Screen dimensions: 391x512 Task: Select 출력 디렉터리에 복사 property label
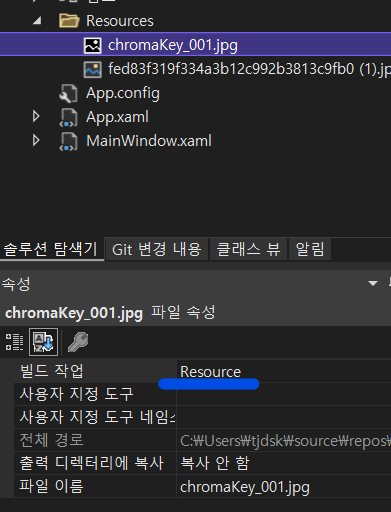(92, 463)
